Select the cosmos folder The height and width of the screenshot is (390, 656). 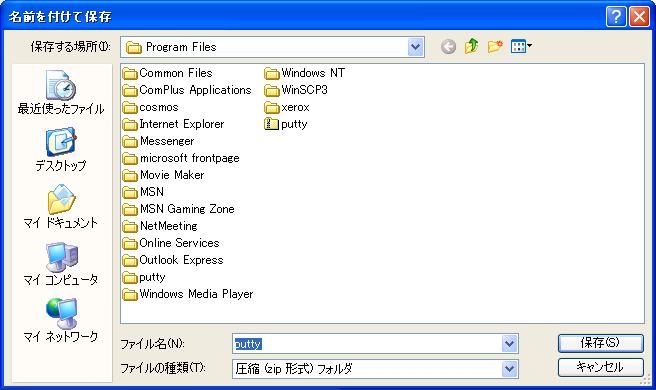(x=151, y=107)
